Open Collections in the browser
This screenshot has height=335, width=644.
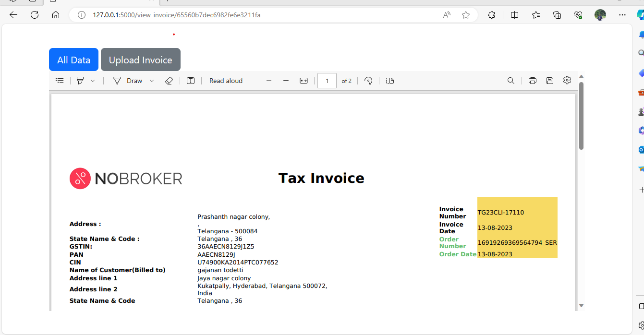coord(557,15)
